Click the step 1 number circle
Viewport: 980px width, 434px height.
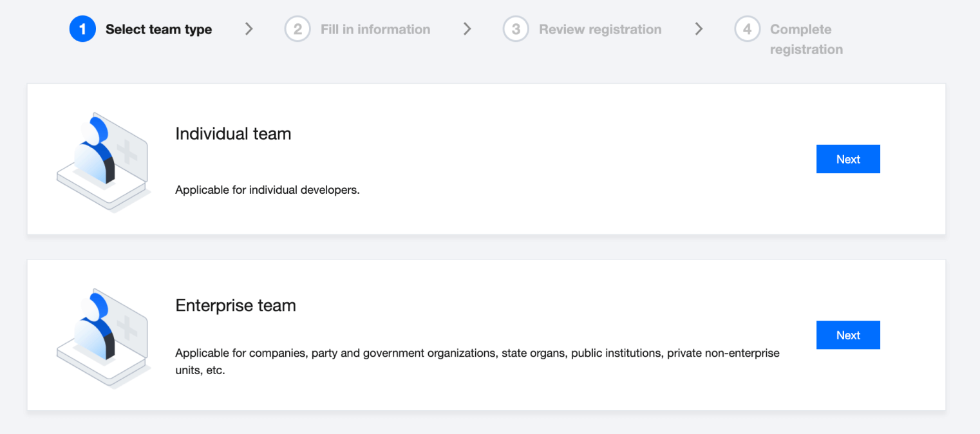(82, 30)
